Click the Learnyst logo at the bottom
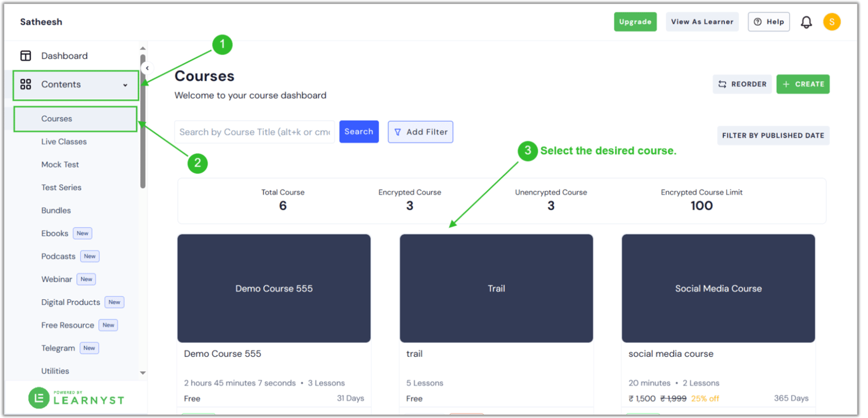868x418 pixels. 76,398
